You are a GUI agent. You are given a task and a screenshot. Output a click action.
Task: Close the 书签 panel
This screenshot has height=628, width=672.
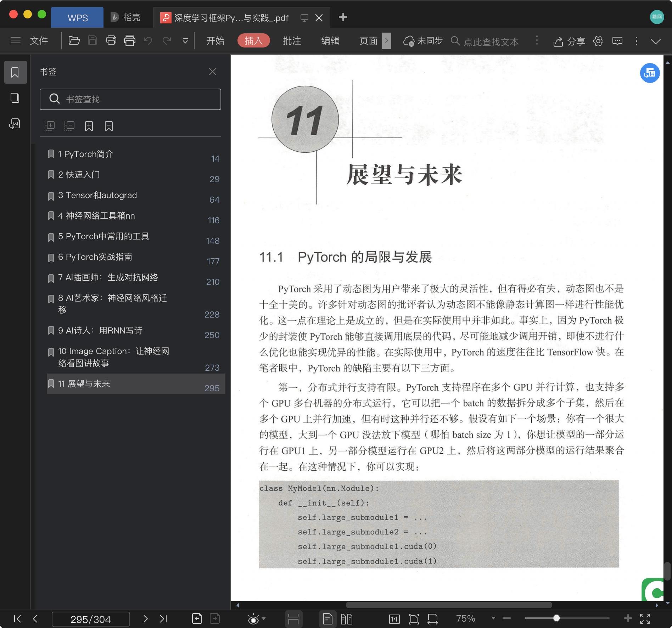[213, 72]
